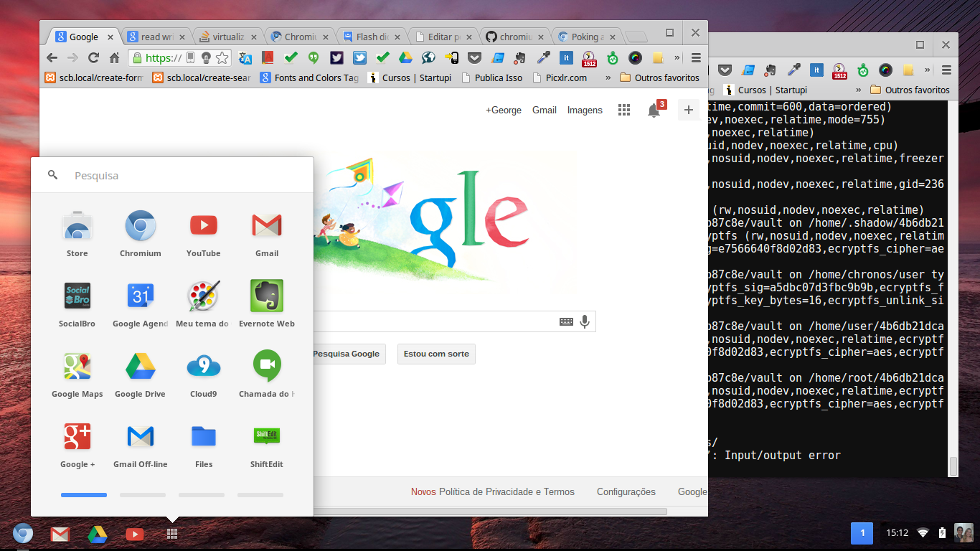Switch to the "read wri" tab
Image resolution: width=980 pixels, height=551 pixels.
coord(156,37)
